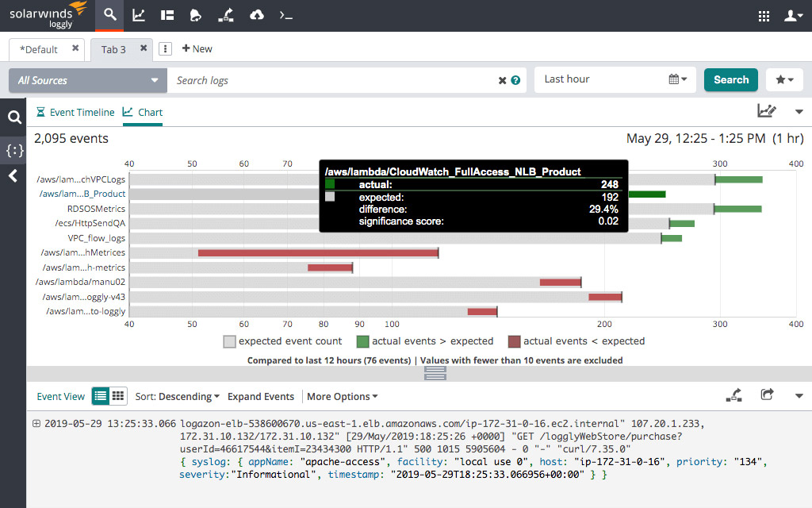Click the teal Search button
812x508 pixels.
click(x=730, y=79)
